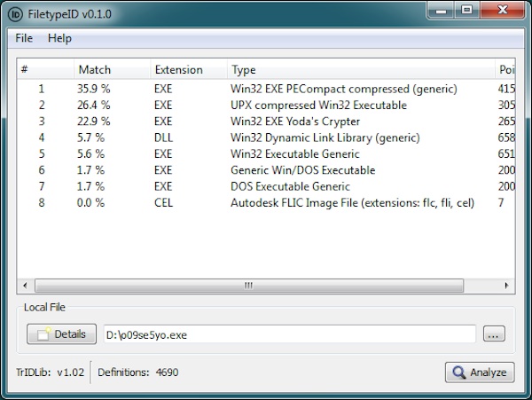532x400 pixels.
Task: Minimize the FiletypeID window
Action: point(441,10)
